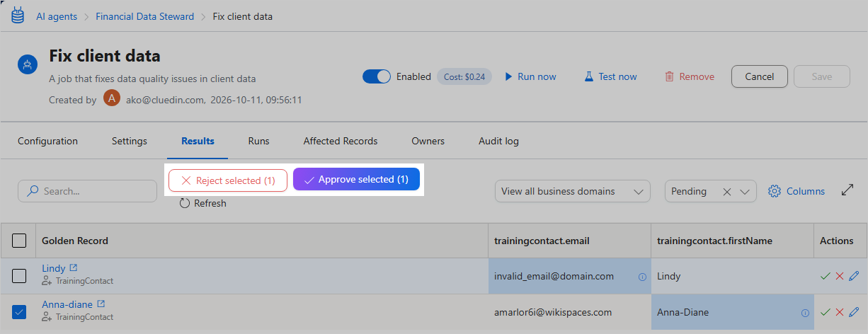Remove the job
This screenshot has width=868, height=334.
pos(690,76)
